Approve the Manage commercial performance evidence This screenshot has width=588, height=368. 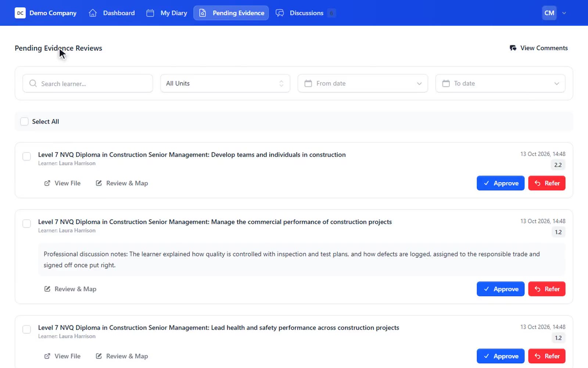tap(501, 289)
